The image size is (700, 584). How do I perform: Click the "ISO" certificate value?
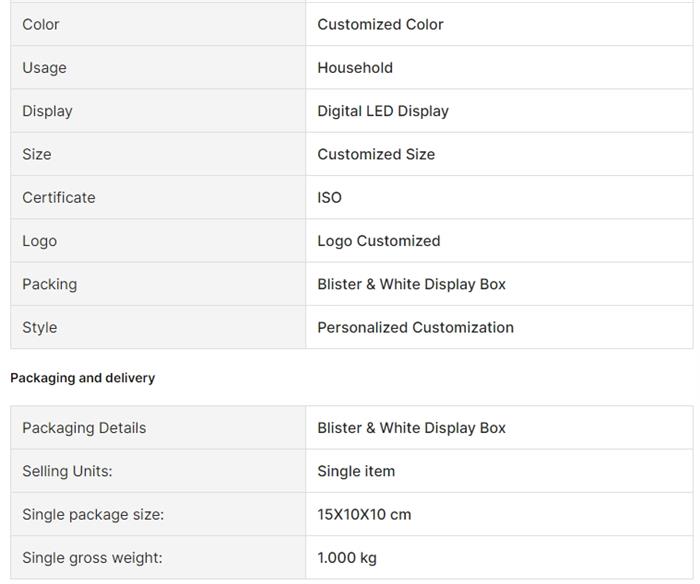329,197
